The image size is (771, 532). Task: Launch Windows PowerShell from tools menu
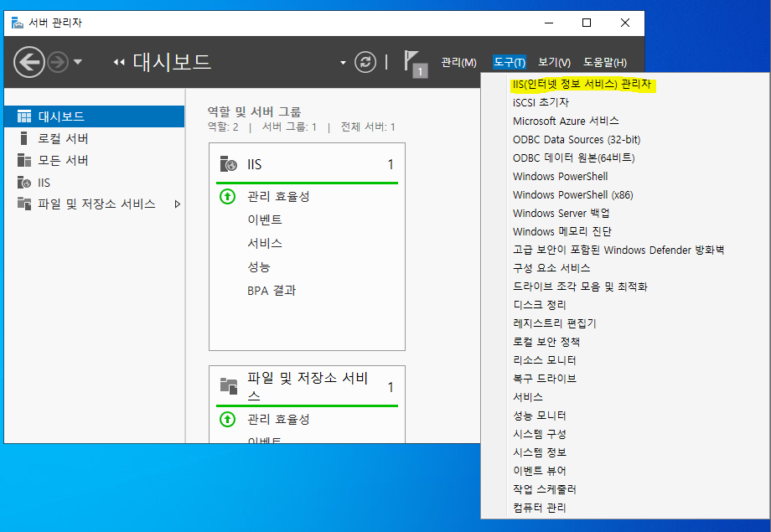coord(560,177)
